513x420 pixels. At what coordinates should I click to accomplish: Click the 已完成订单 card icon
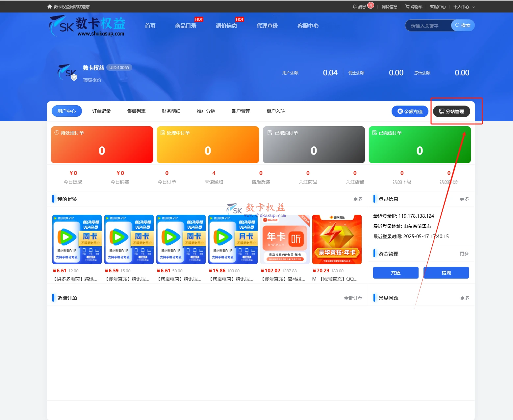coord(374,133)
